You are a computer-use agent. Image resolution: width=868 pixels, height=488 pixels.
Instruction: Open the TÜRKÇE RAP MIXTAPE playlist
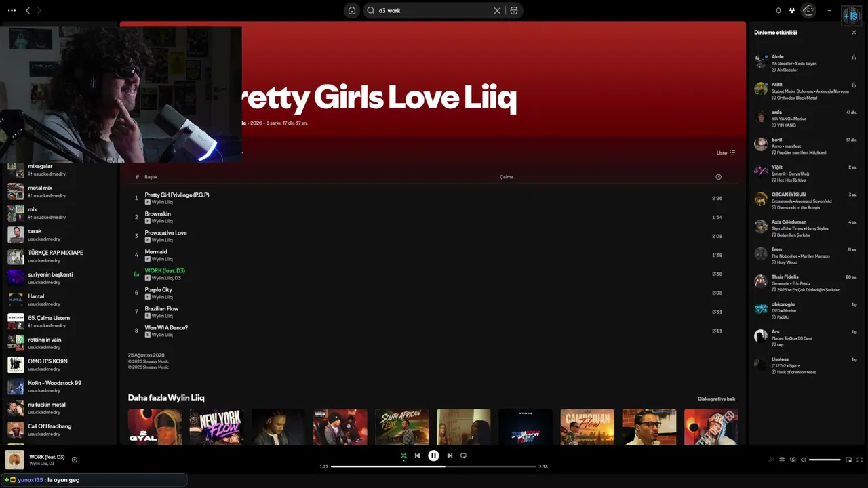(x=60, y=256)
